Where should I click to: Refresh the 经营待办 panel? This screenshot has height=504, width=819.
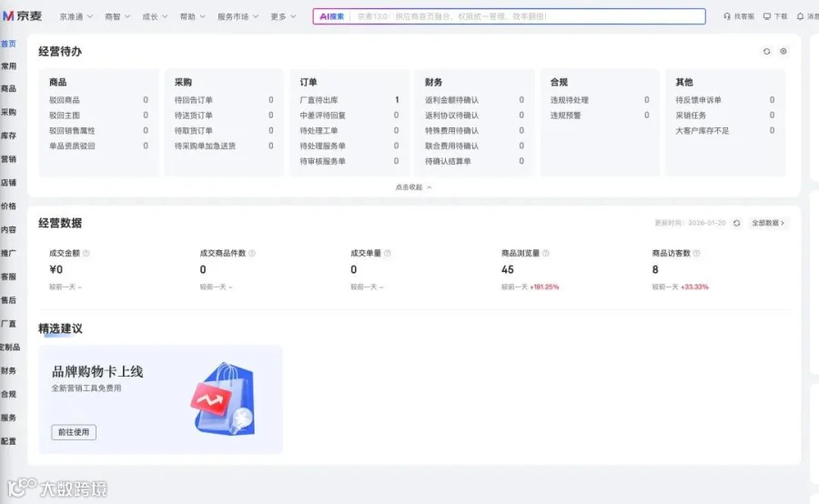pyautogui.click(x=766, y=51)
